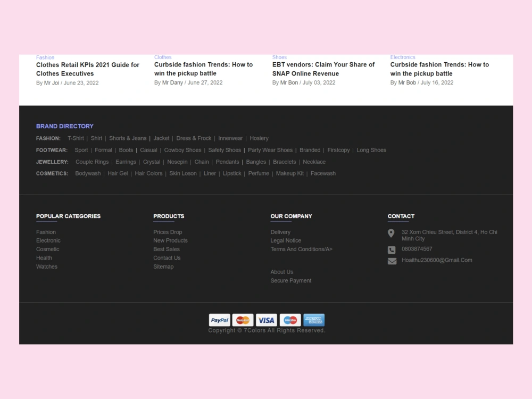Click the phone icon in Contact
The height and width of the screenshot is (399, 532).
point(392,250)
